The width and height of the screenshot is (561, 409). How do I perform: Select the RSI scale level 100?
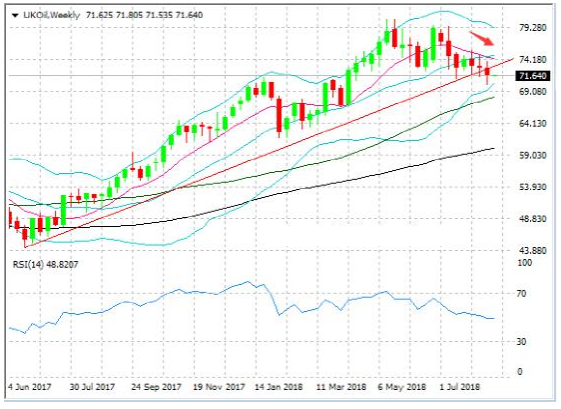click(x=525, y=263)
